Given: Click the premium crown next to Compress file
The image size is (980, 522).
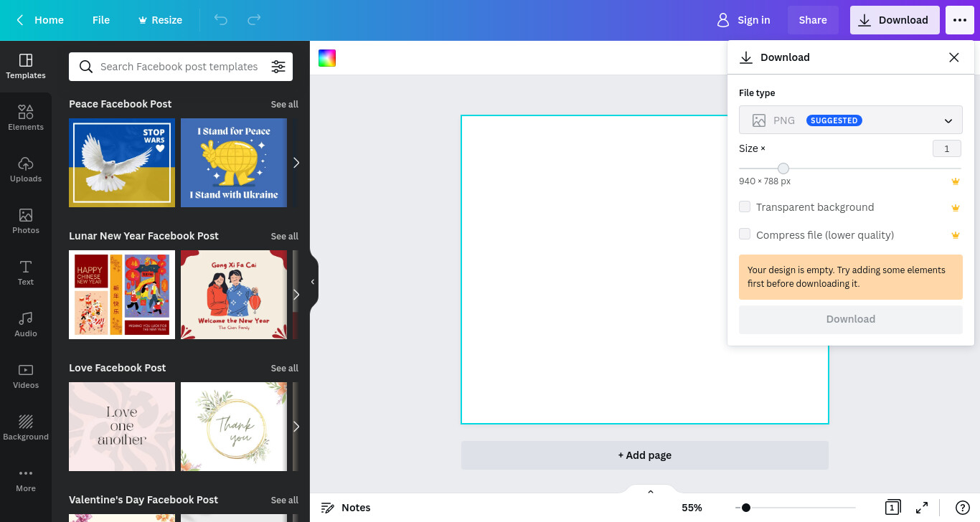Looking at the screenshot, I should 955,235.
